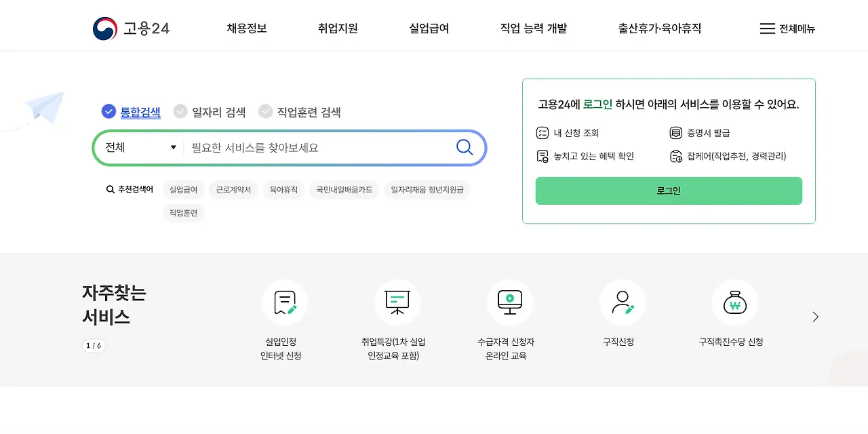Click 육아휴직 recommended keyword
The height and width of the screenshot is (434, 868).
(283, 190)
